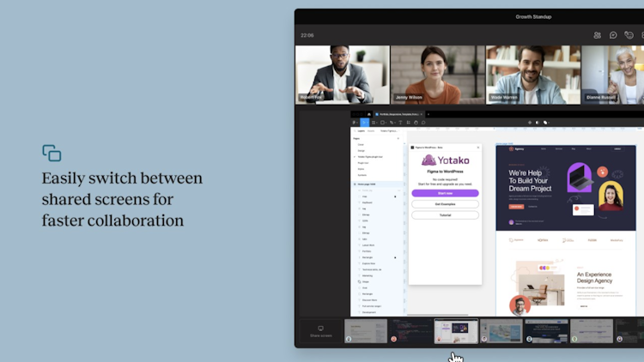644x362 pixels.
Task: Click the 22:06 meeting timer
Action: (307, 35)
